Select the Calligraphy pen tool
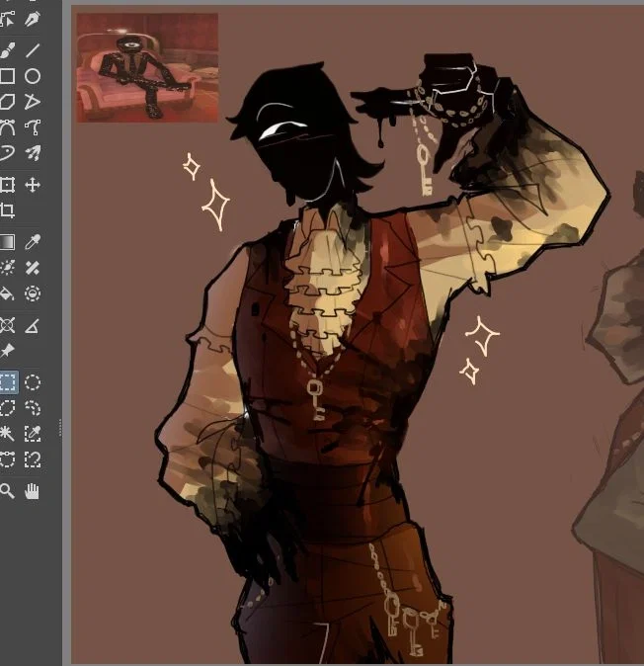The image size is (644, 666). point(33,19)
